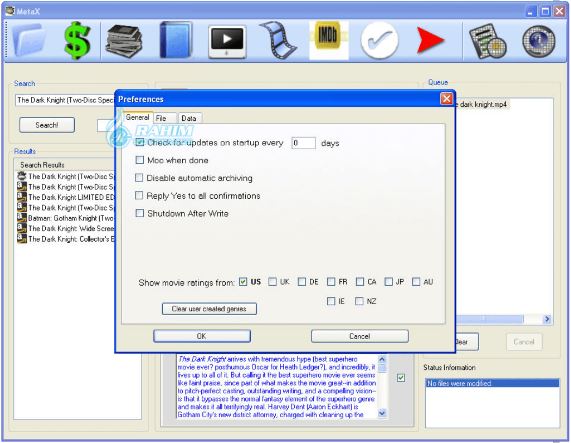Uncheck the US movie ratings checkbox

click(243, 281)
